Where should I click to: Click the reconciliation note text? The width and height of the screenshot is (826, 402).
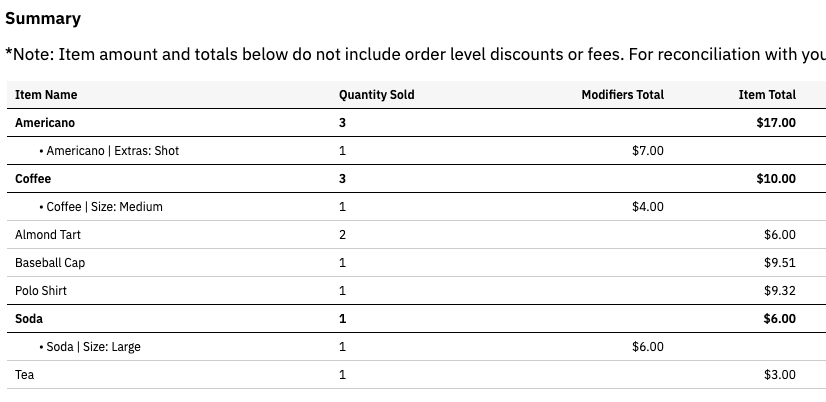tap(415, 54)
